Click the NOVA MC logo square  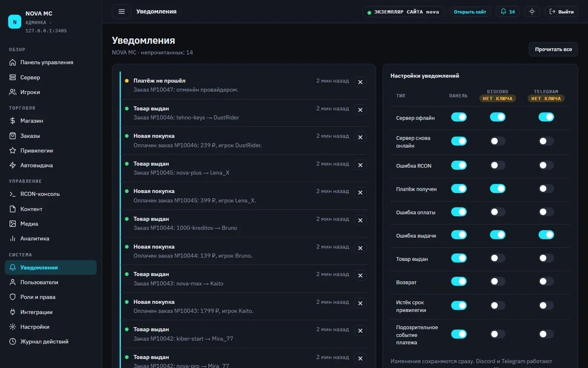tap(15, 22)
